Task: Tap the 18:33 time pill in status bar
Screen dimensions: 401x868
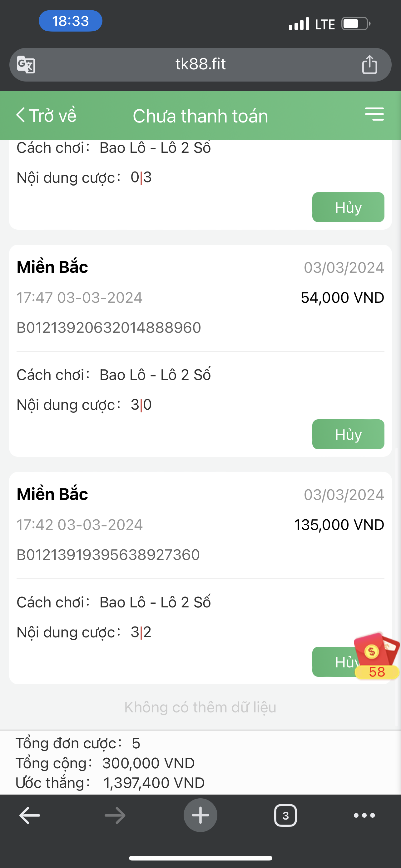Action: point(70,21)
